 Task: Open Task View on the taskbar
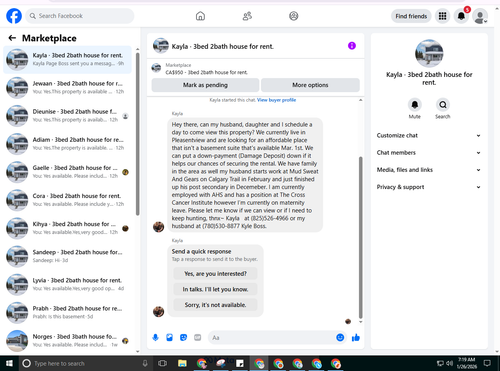pos(162,363)
